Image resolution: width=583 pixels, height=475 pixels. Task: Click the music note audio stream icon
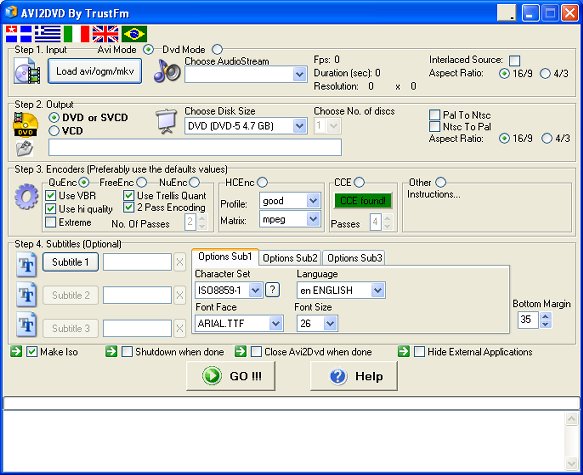point(167,71)
